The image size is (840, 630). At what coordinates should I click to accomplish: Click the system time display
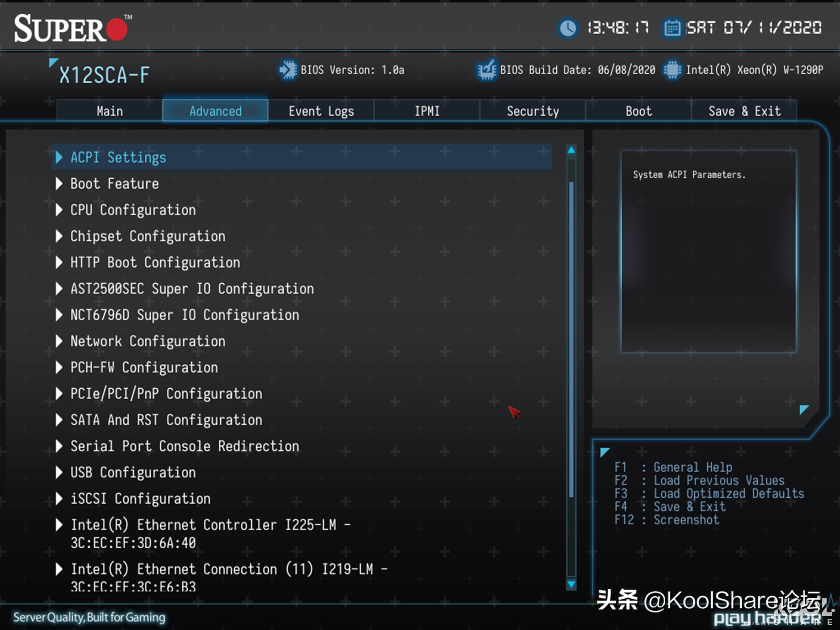(x=618, y=28)
